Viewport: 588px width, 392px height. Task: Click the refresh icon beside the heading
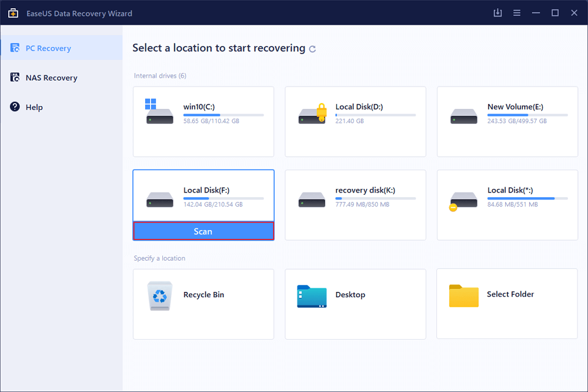(313, 49)
